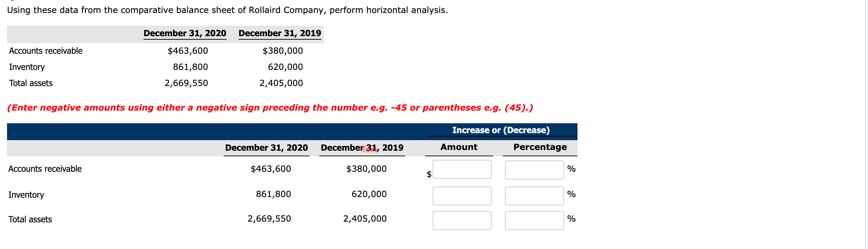Click the Inventory Amount input field
Image resolution: width=868 pixels, height=249 pixels.
coord(461,195)
